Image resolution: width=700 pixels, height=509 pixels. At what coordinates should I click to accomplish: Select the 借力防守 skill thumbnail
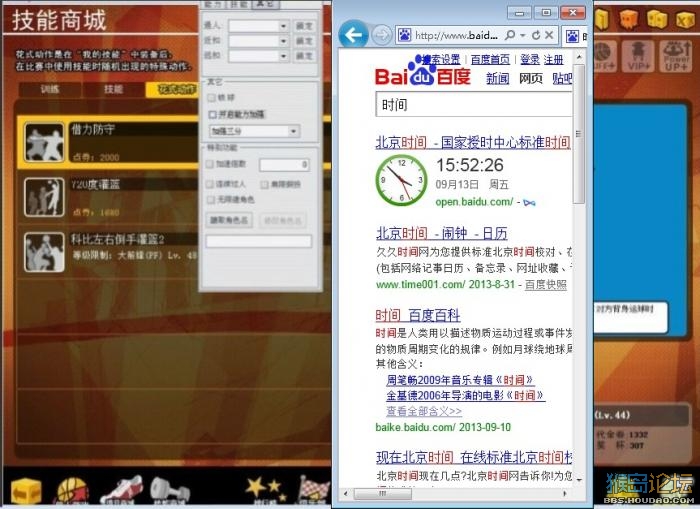[x=44, y=142]
